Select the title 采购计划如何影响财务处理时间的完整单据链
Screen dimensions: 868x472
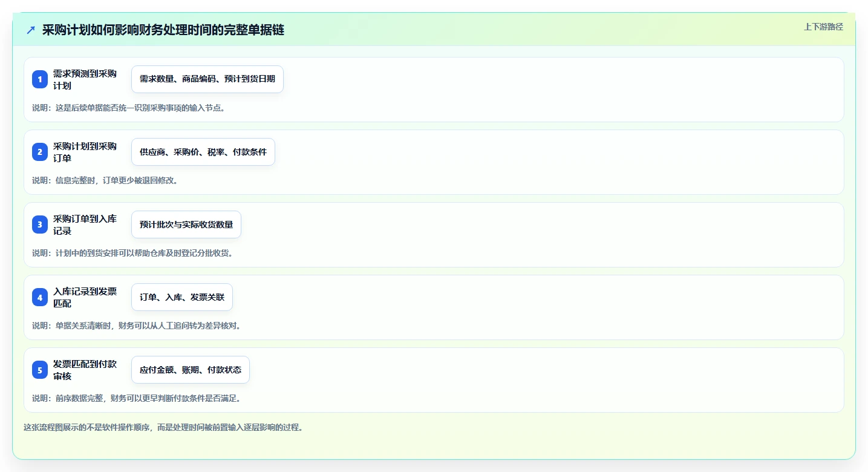point(163,30)
